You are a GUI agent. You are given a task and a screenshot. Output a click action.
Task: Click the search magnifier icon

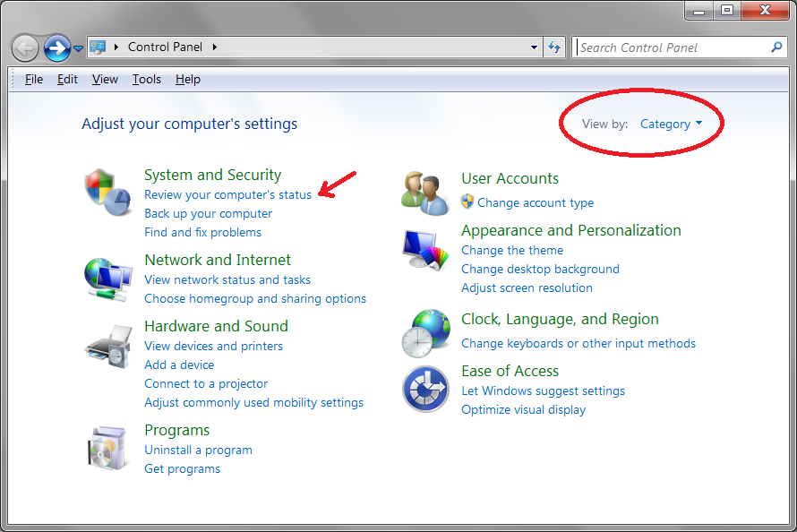[x=776, y=47]
